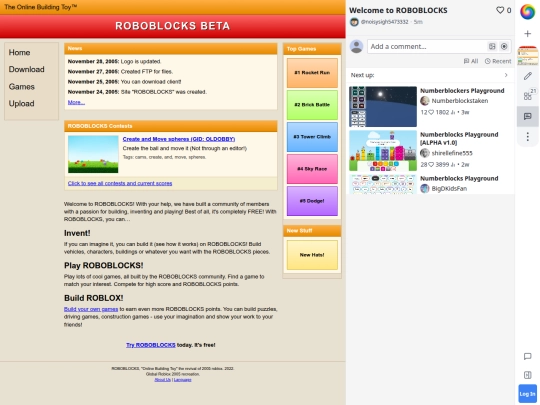This screenshot has width=540, height=405.
Task: Open #3 Tower Climb game
Action: 312,137
